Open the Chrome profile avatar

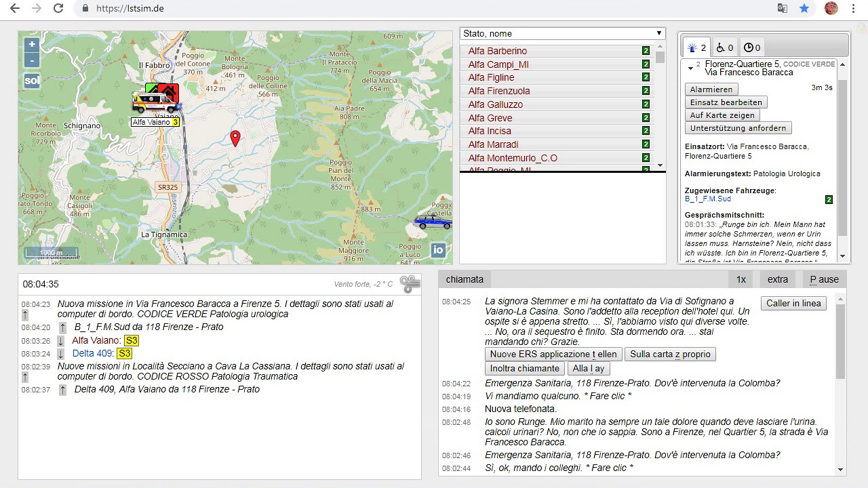coord(831,9)
